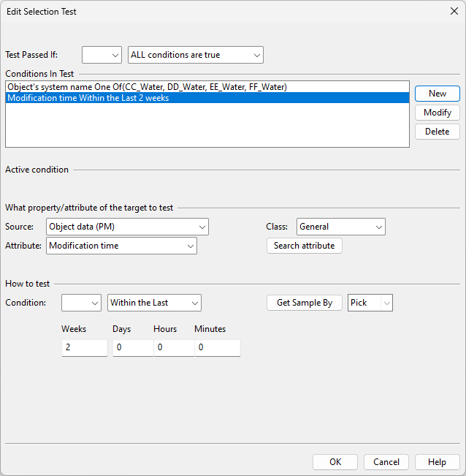Viewport: 466px width, 476px height.
Task: Open the empty Condition negation dropdown
Action: [81, 303]
